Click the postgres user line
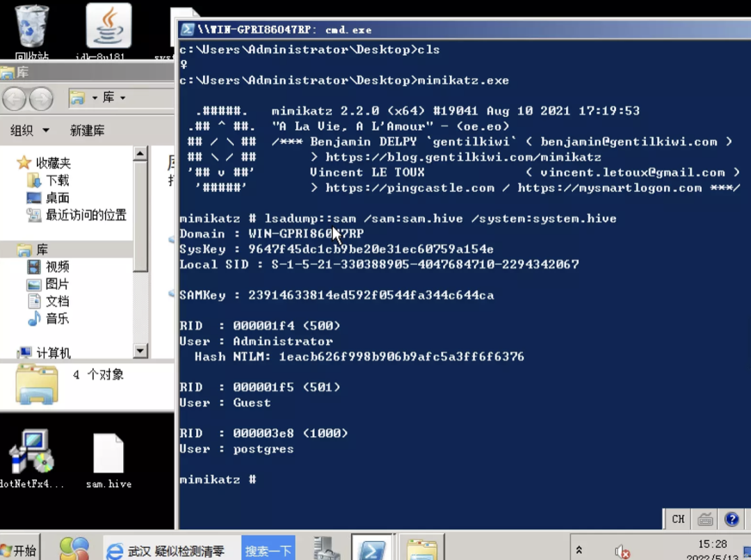751x560 pixels. pos(236,449)
